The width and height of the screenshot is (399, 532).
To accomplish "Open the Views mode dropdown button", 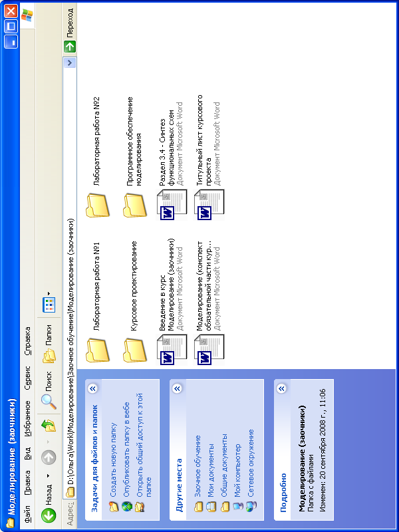I will 49,302.
